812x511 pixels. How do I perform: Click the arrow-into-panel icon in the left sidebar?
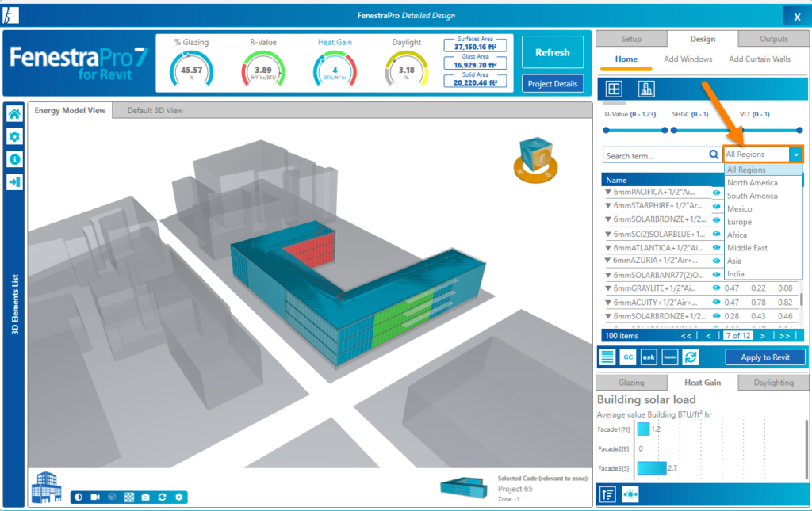point(14,182)
